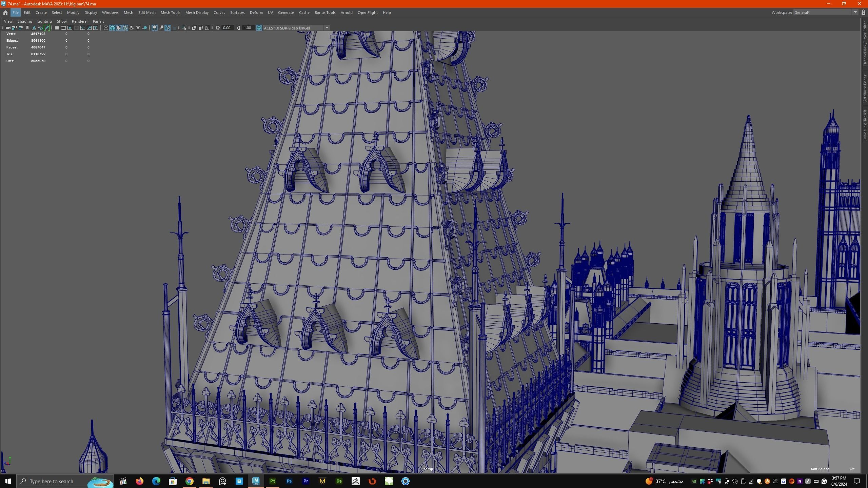Open the Mesh Display menu

tap(197, 13)
